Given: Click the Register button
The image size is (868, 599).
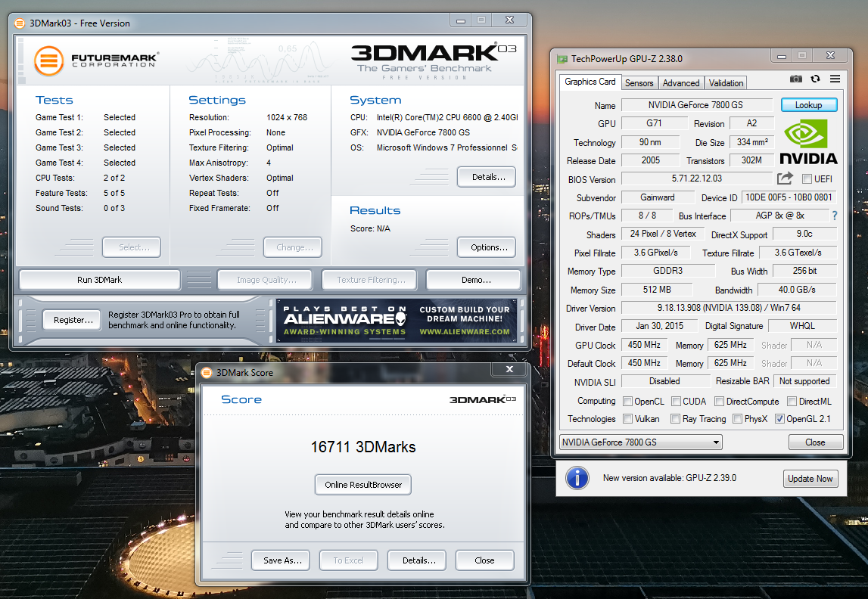Looking at the screenshot, I should pyautogui.click(x=72, y=320).
